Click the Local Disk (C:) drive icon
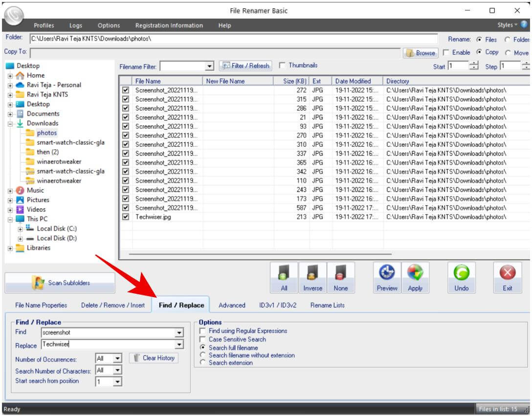Viewport: 532px width, 417px height. pos(30,228)
